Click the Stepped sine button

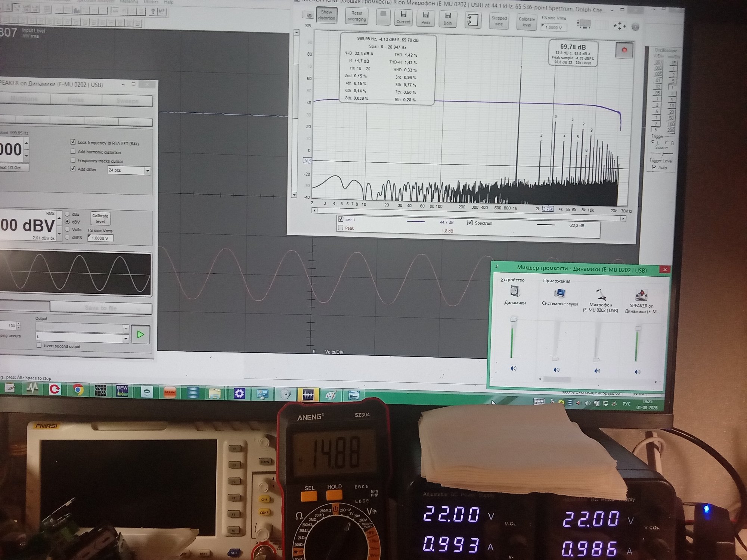pyautogui.click(x=499, y=21)
